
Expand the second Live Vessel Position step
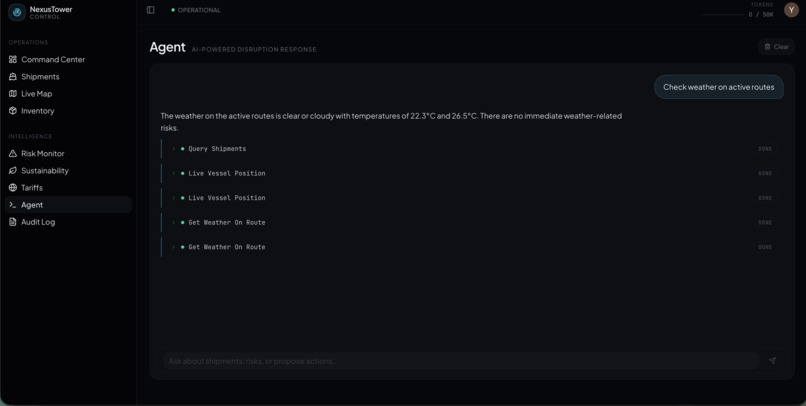coord(174,198)
